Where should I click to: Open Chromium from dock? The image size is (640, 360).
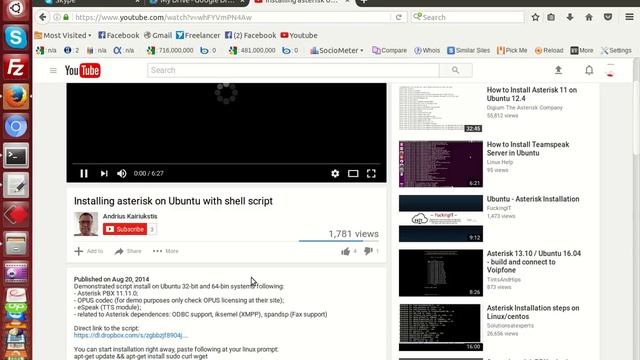click(16, 126)
